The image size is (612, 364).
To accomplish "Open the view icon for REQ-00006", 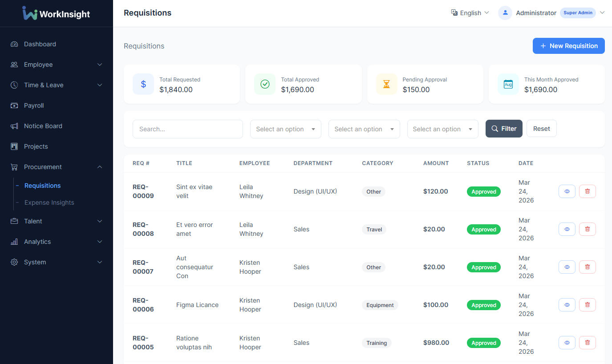I will pyautogui.click(x=567, y=304).
